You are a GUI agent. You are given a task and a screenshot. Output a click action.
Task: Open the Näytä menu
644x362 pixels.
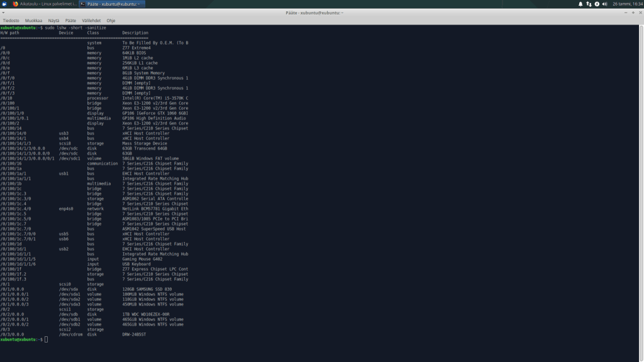click(54, 20)
